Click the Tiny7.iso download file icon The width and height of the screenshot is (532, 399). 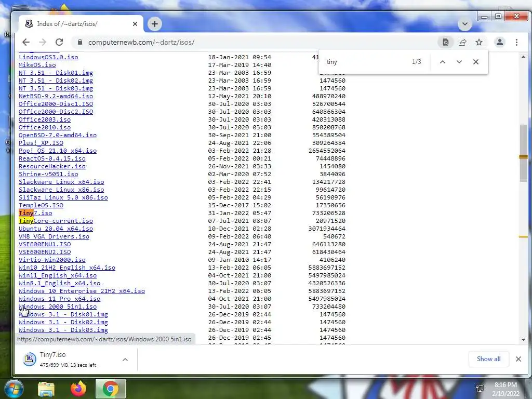pyautogui.click(x=30, y=359)
